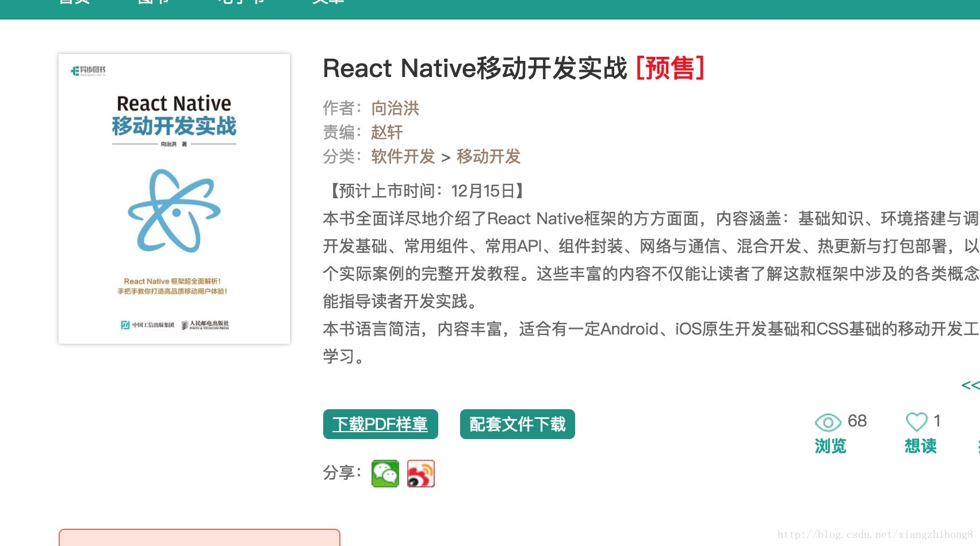Click the final description line 学习。

coord(343,356)
